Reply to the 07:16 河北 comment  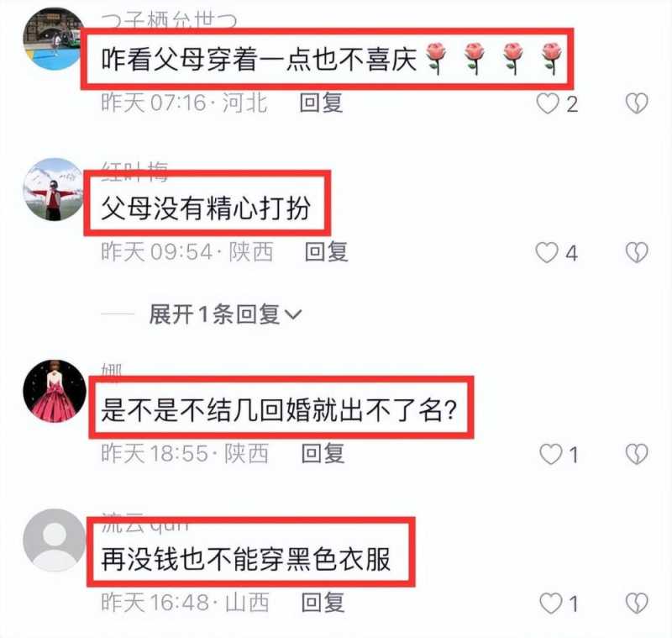pyautogui.click(x=322, y=103)
